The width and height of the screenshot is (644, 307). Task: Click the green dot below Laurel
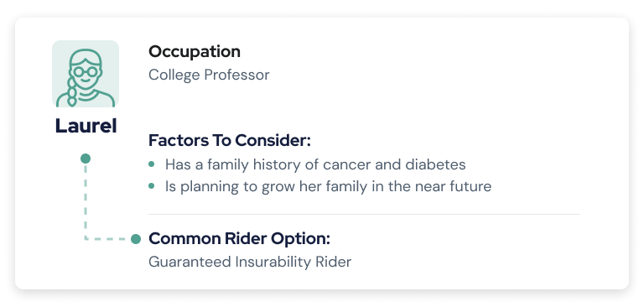(x=86, y=159)
